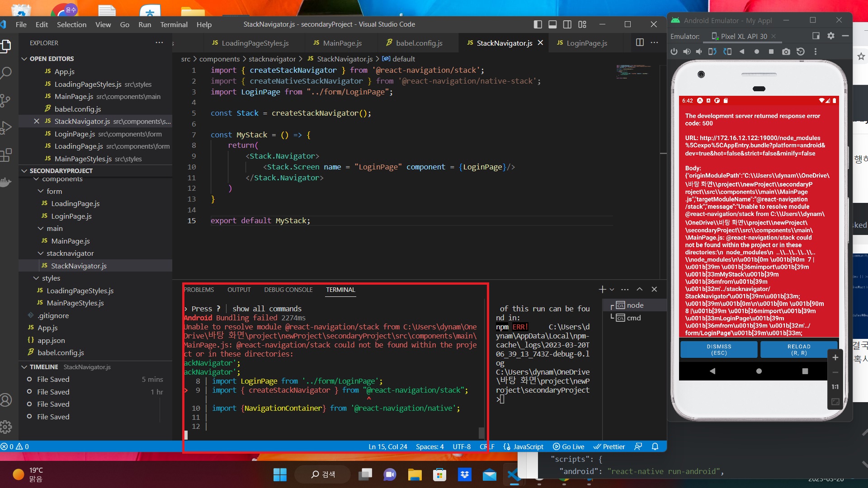Image resolution: width=868 pixels, height=488 pixels.
Task: Open the Extensions view
Action: click(6, 155)
